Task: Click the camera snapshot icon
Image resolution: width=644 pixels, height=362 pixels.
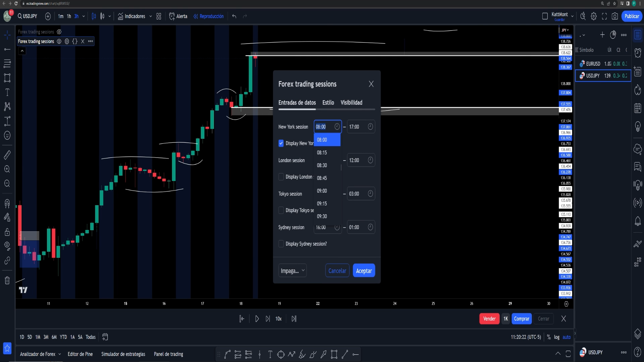Action: coord(614,16)
